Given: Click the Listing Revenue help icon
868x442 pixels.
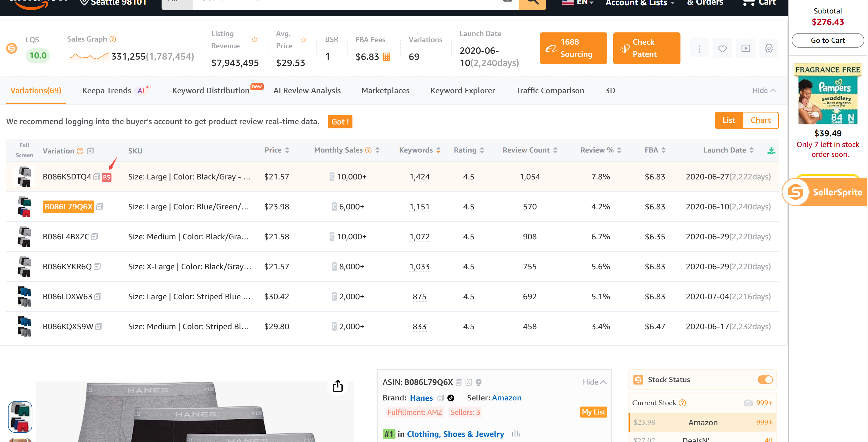Looking at the screenshot, I should [255, 40].
